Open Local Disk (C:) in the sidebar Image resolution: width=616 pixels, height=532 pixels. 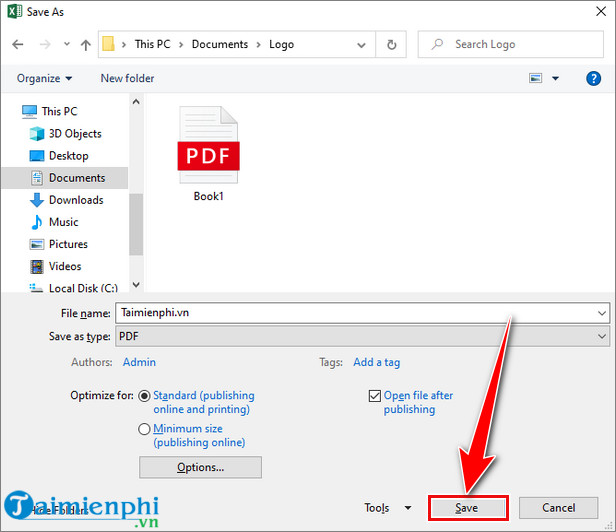tap(83, 288)
